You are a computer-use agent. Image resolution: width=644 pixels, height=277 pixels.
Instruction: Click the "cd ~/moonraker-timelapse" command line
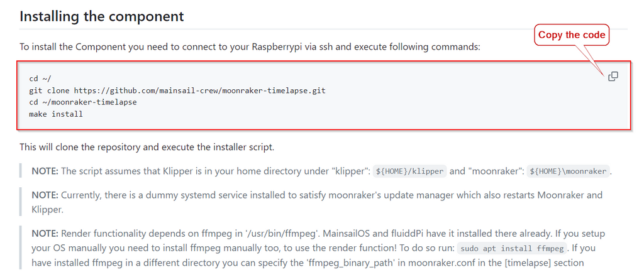click(x=83, y=102)
